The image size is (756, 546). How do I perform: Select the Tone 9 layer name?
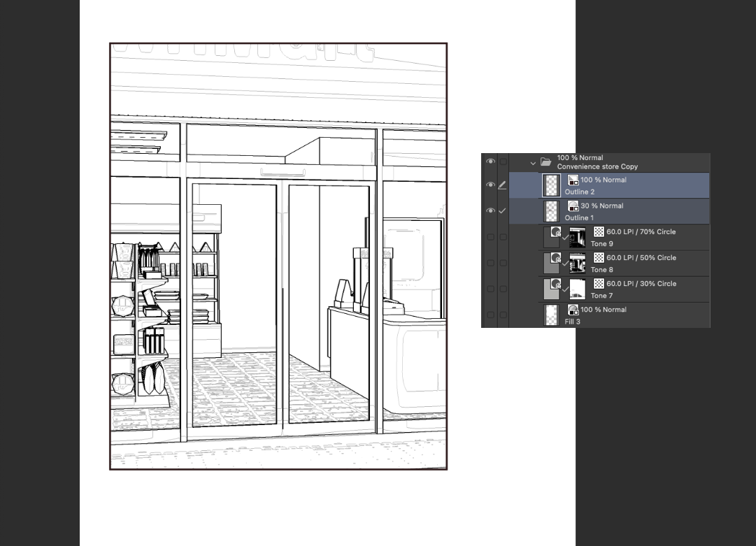(601, 244)
